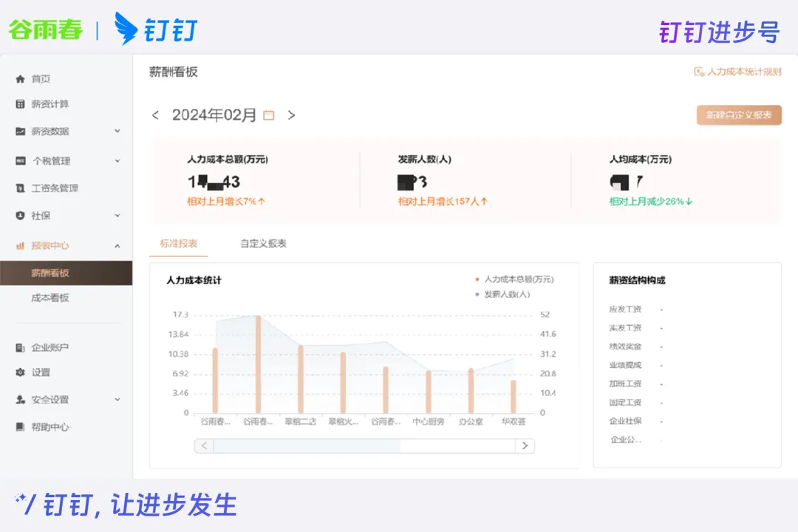Image resolution: width=798 pixels, height=532 pixels.
Task: Switch to 标准报表 tab
Action: (179, 243)
